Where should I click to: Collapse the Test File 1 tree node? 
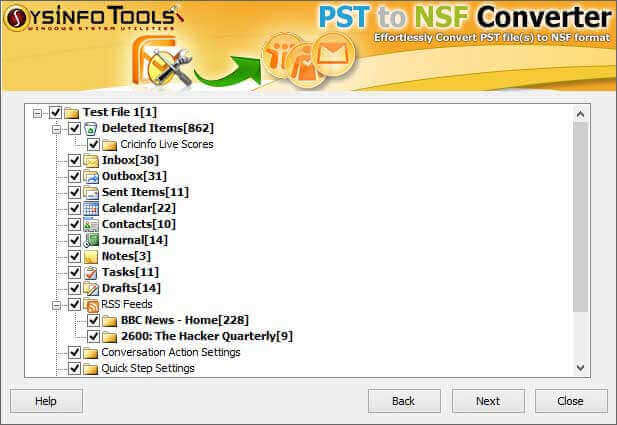click(x=37, y=113)
